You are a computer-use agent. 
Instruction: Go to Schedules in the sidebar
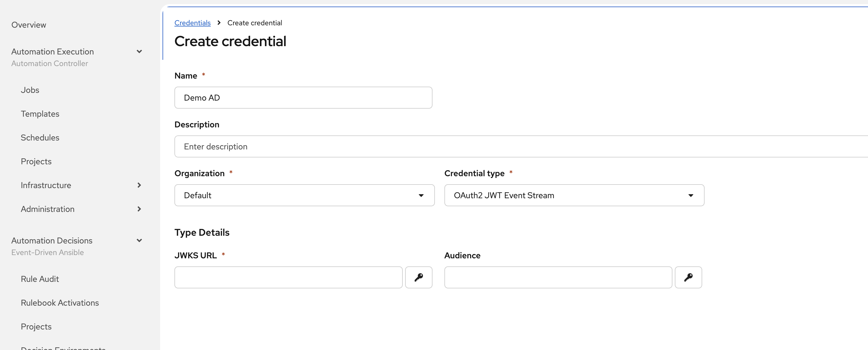[40, 137]
